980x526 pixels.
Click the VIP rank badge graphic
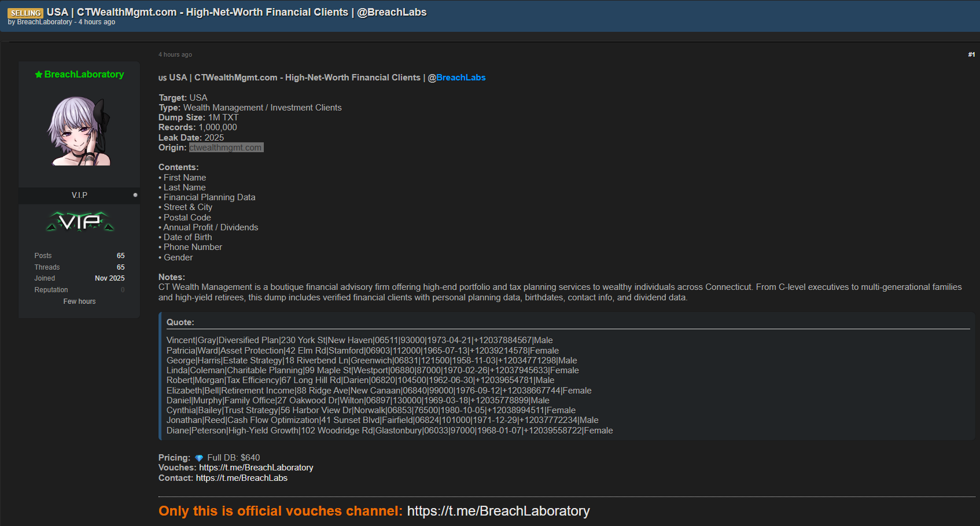pos(80,221)
